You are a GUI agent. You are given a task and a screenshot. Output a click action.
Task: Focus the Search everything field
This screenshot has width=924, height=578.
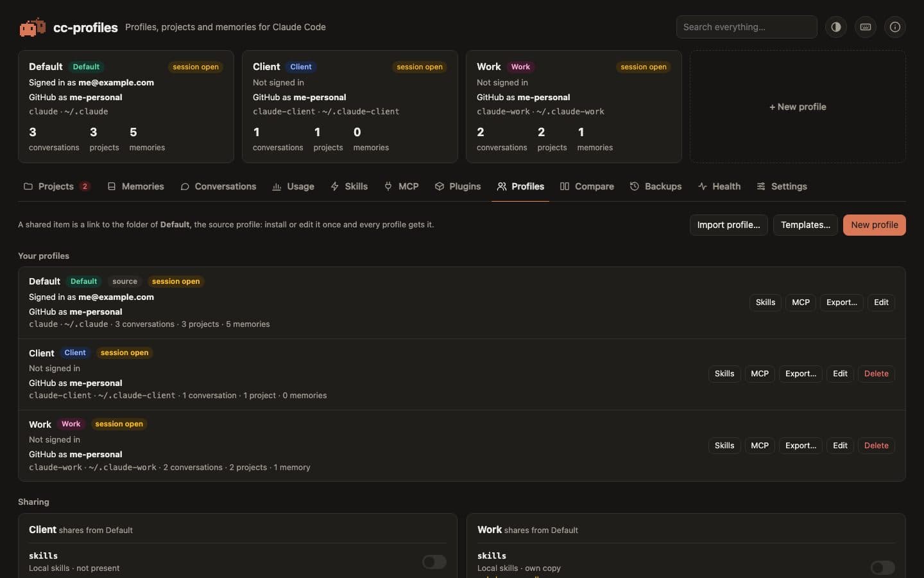[x=747, y=27]
